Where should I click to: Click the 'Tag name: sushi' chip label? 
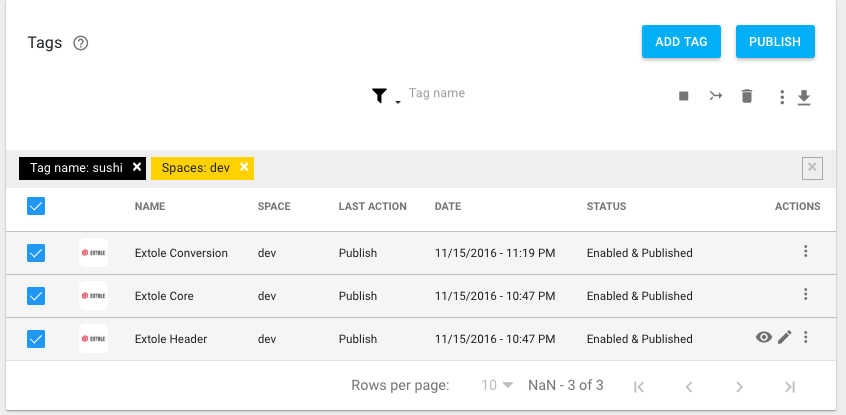(x=77, y=168)
